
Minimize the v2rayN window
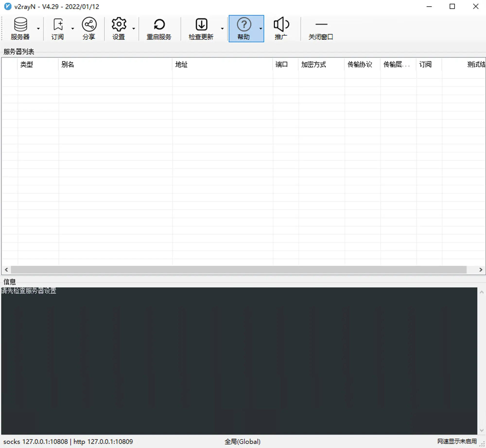click(x=429, y=7)
